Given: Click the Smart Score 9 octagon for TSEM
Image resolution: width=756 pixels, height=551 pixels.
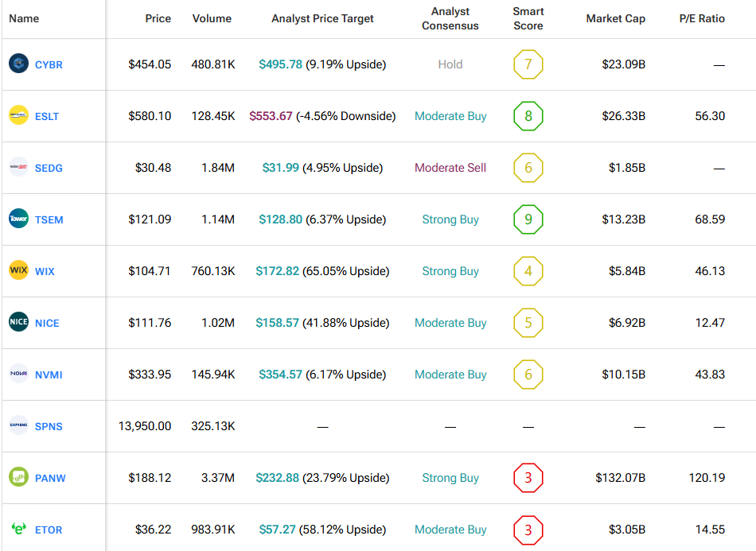Looking at the screenshot, I should [x=528, y=219].
